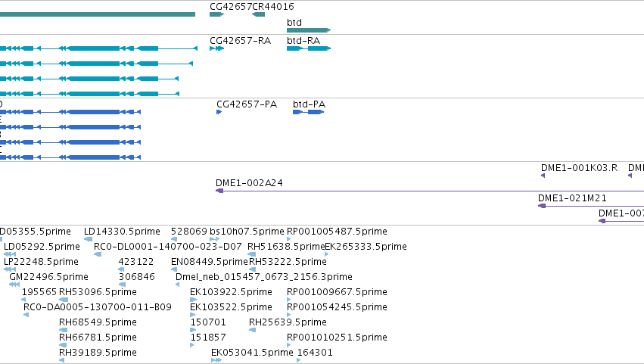
Task: Select RC0-DL0001-140700-023-D07 feature
Action: [98, 254]
